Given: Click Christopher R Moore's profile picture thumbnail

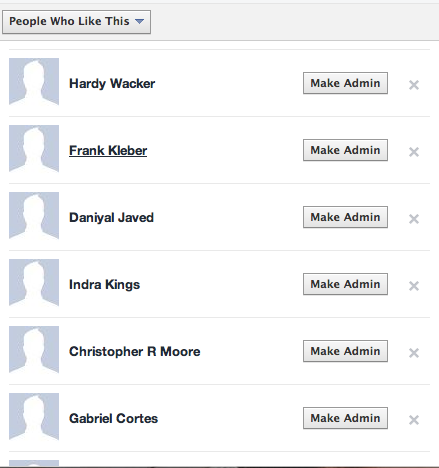Looking at the screenshot, I should click(x=34, y=349).
